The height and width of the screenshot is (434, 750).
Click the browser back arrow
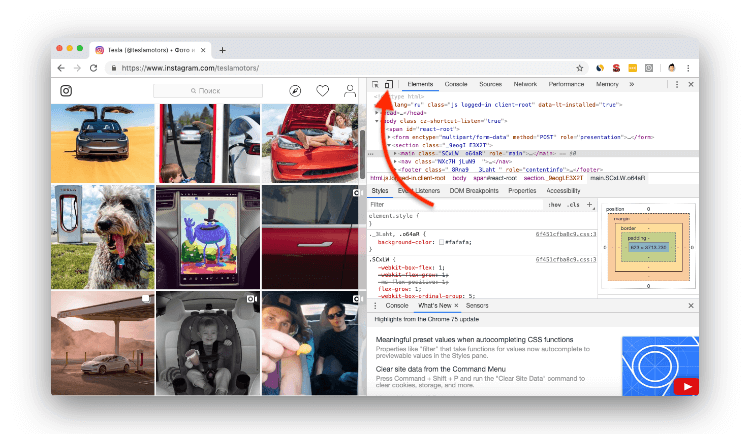coord(61,68)
